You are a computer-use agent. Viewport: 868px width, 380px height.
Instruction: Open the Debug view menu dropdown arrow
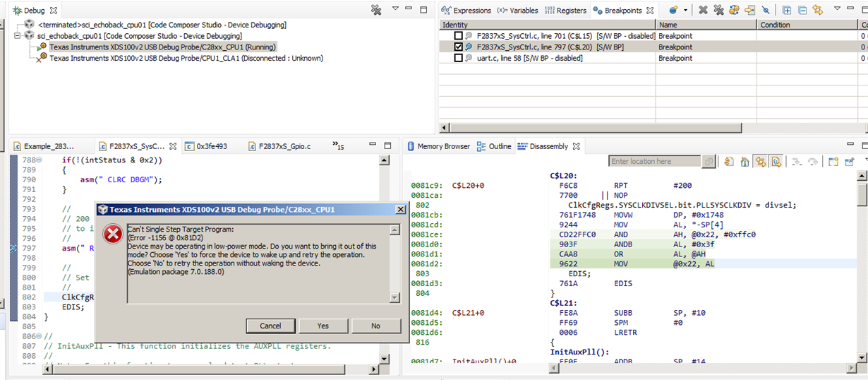point(395,9)
